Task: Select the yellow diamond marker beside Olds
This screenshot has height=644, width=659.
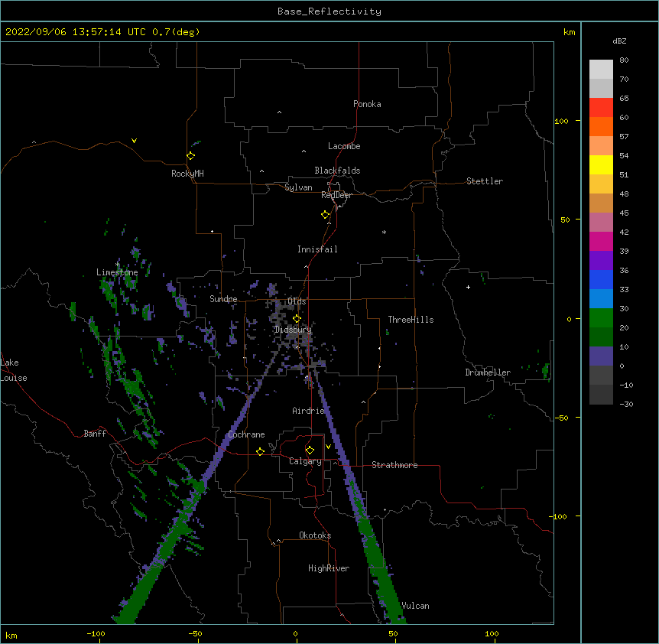Action: (297, 319)
